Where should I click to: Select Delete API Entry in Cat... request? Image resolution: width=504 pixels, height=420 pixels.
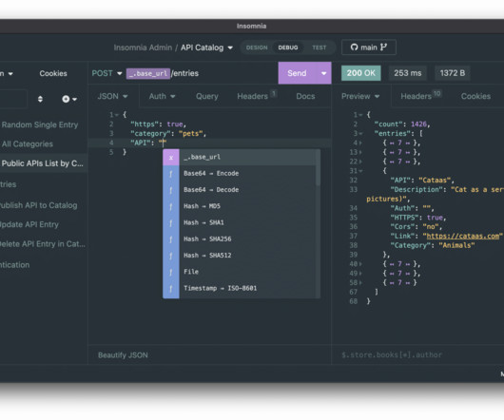[x=43, y=244]
